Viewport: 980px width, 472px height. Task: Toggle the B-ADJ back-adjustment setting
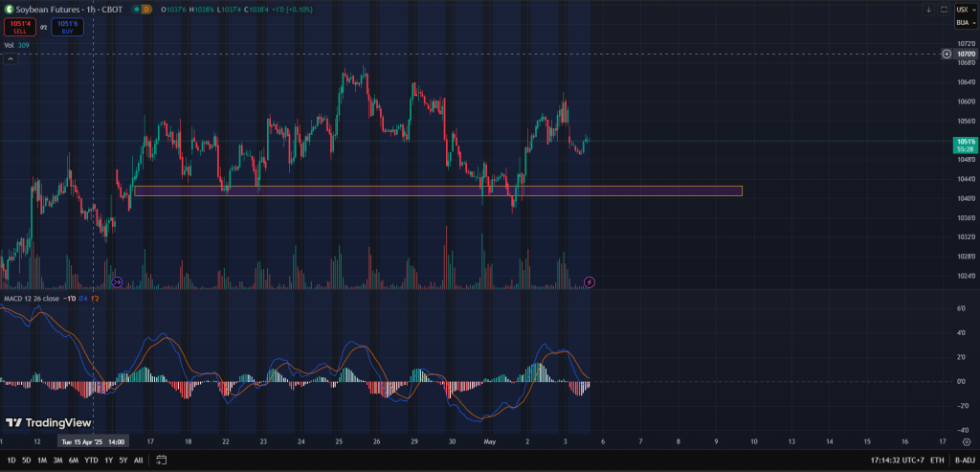[x=965, y=461]
